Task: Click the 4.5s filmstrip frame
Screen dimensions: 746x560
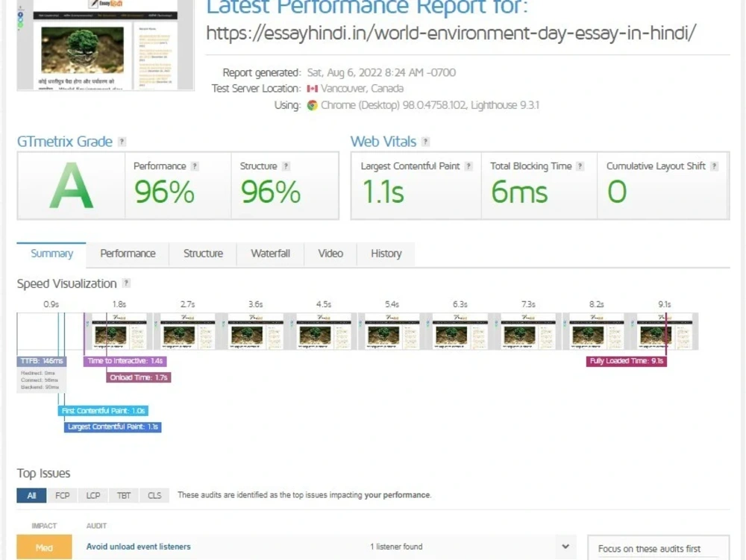Action: click(x=324, y=331)
